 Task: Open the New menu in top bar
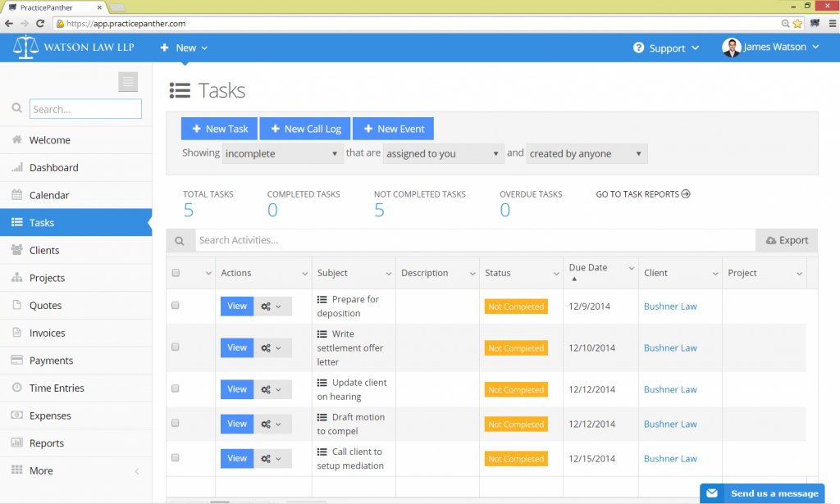tap(183, 47)
